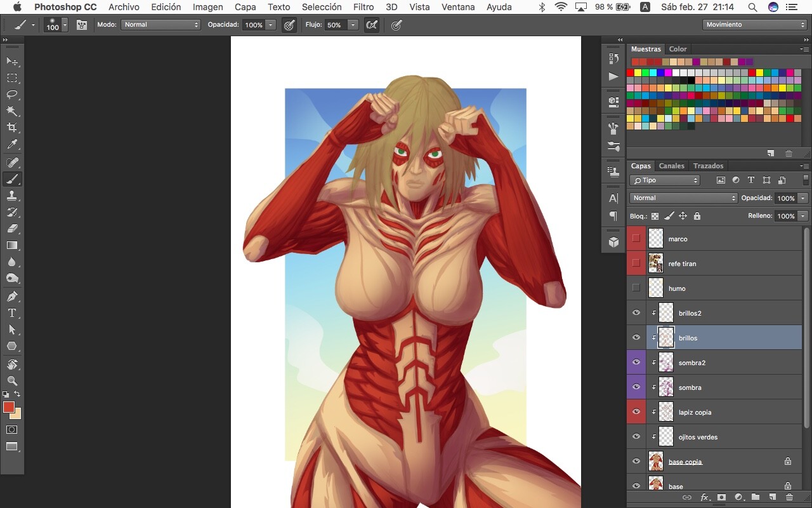812x508 pixels.
Task: Select the Clone Stamp tool
Action: pyautogui.click(x=12, y=196)
